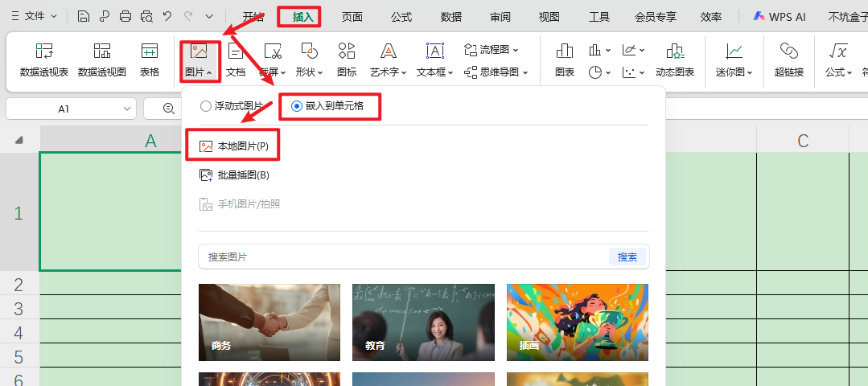
Task: Click the 搜索图片 input field
Action: pyautogui.click(x=404, y=257)
